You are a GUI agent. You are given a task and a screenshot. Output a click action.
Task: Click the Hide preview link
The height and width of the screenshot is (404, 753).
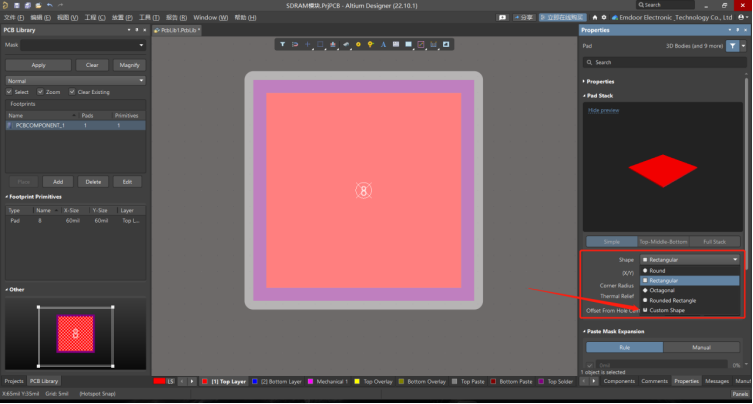click(x=603, y=110)
